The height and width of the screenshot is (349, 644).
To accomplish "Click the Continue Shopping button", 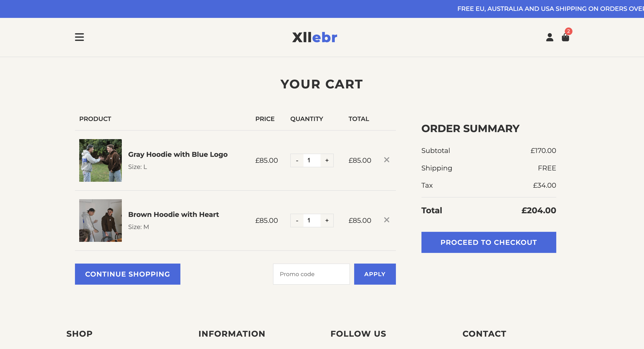I will (x=128, y=274).
